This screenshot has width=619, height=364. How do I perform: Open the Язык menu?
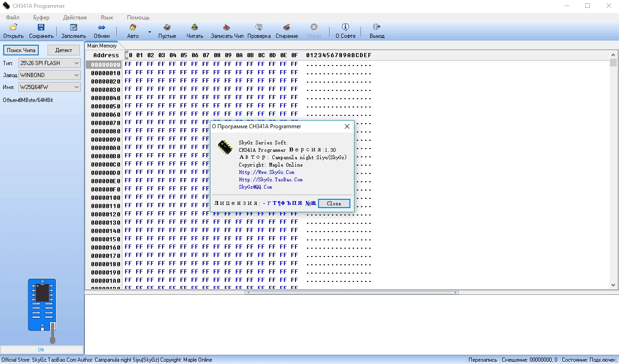[x=107, y=18]
